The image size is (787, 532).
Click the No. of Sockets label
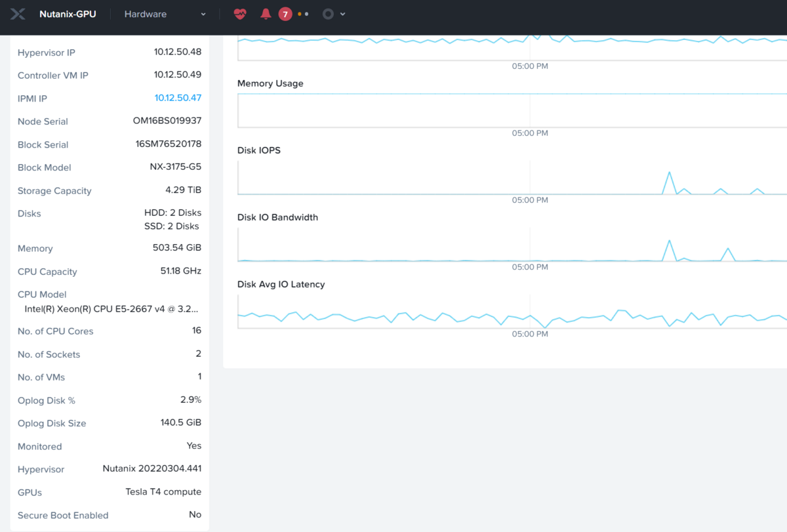pos(49,354)
